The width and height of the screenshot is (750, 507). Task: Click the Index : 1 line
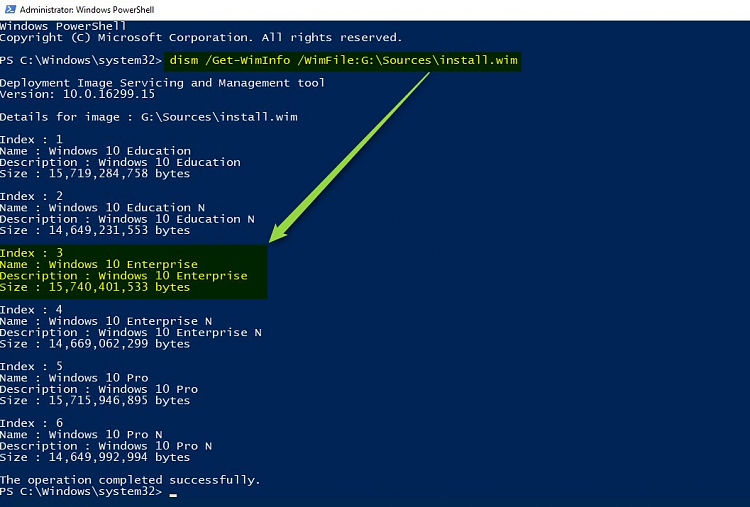32,139
